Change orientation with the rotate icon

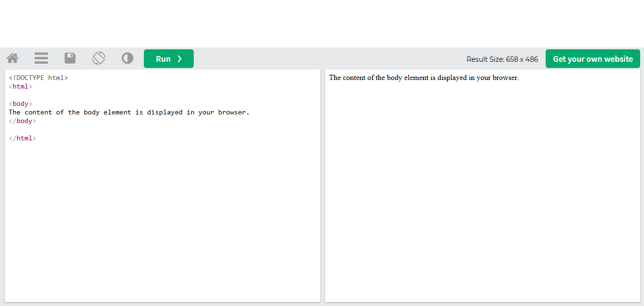point(99,58)
